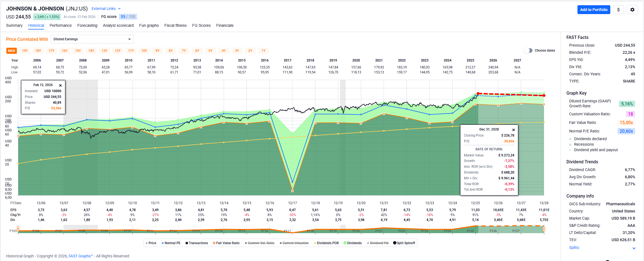Close the Feb 12, 2026 tooltip
The height and width of the screenshot is (261, 644).
click(60, 86)
